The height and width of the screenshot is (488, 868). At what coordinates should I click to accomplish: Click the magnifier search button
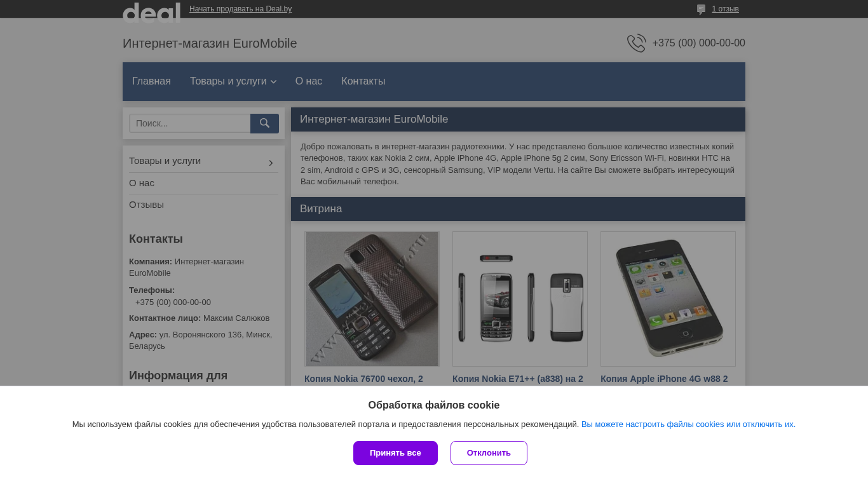[x=264, y=123]
